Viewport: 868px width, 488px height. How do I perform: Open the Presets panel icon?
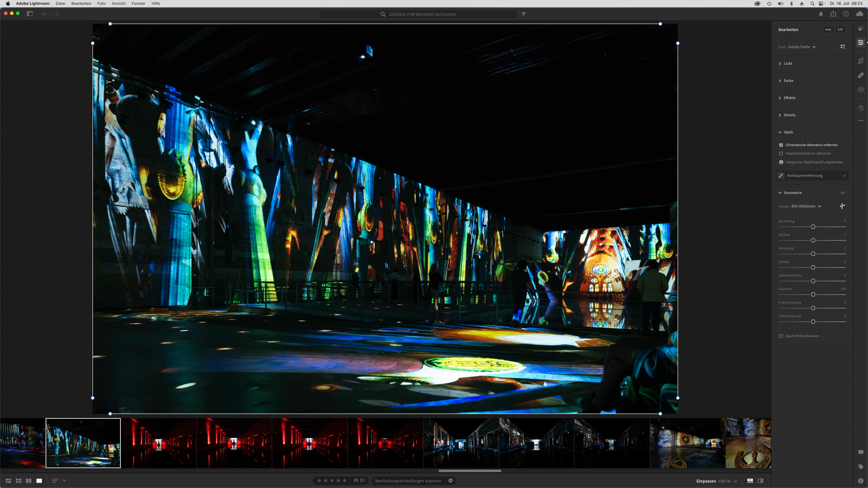pyautogui.click(x=861, y=29)
